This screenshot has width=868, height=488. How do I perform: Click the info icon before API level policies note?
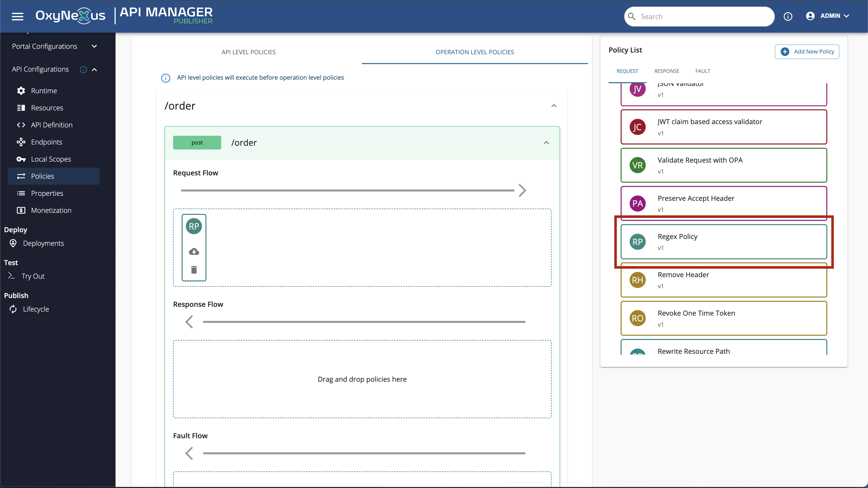click(x=166, y=78)
